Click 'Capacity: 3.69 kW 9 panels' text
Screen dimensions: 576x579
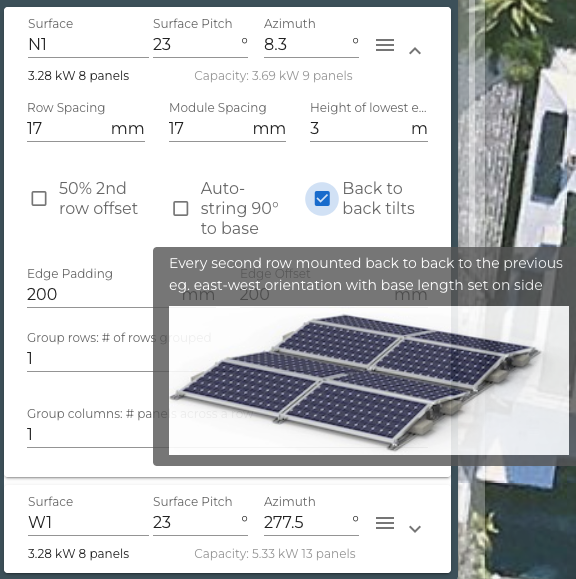pos(273,76)
